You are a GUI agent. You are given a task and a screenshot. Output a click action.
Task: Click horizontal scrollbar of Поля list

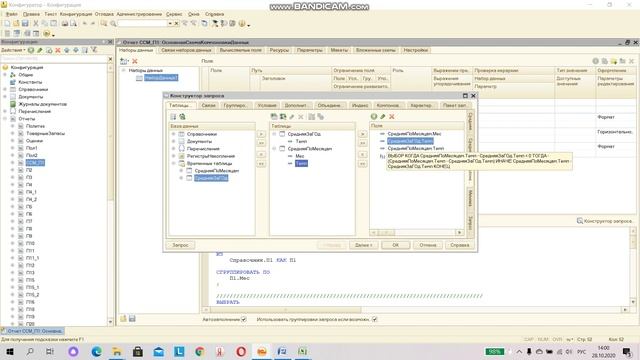pyautogui.click(x=417, y=232)
